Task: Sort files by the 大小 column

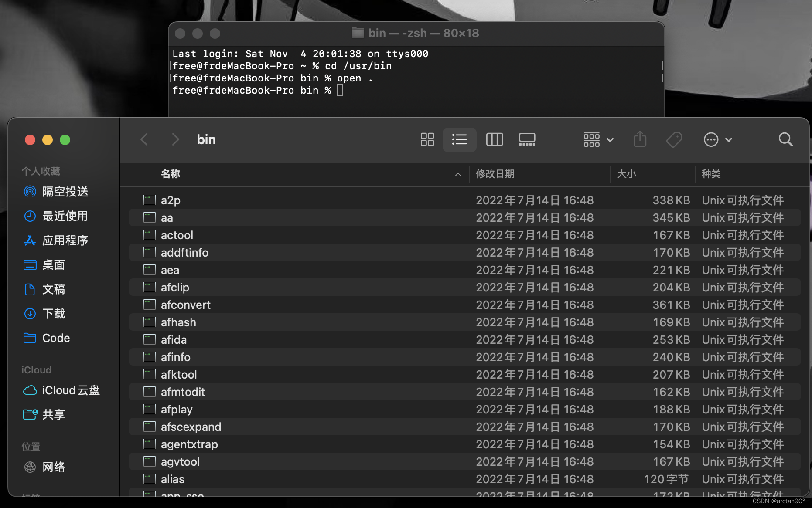Action: pyautogui.click(x=627, y=174)
